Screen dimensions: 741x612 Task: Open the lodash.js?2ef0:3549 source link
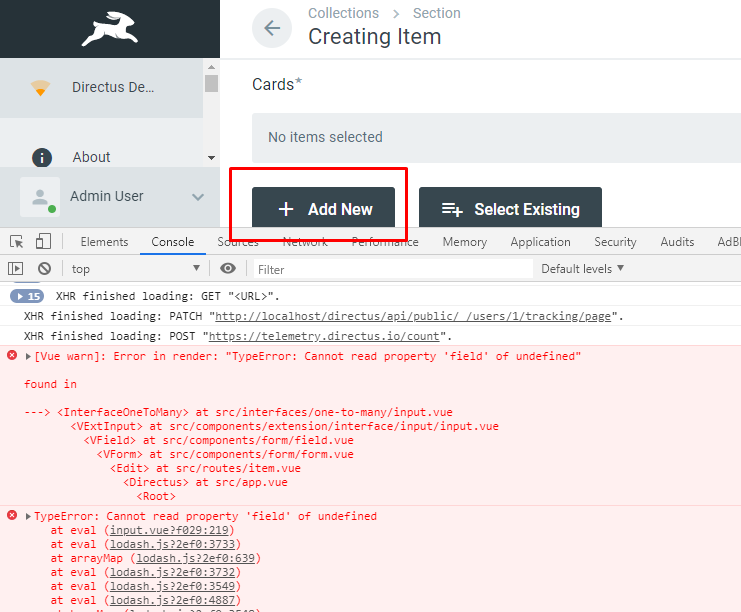tap(172, 586)
